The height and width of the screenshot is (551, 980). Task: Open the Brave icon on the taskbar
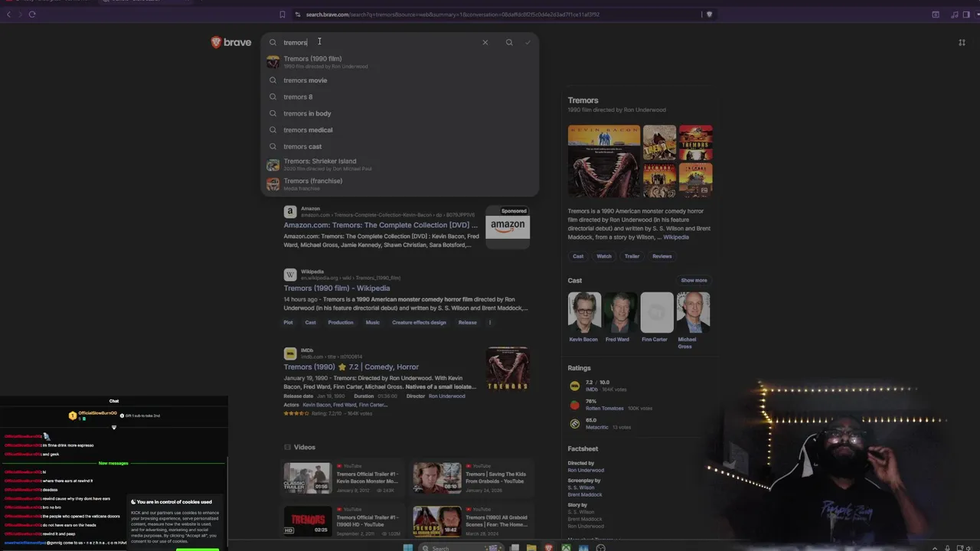(x=548, y=548)
